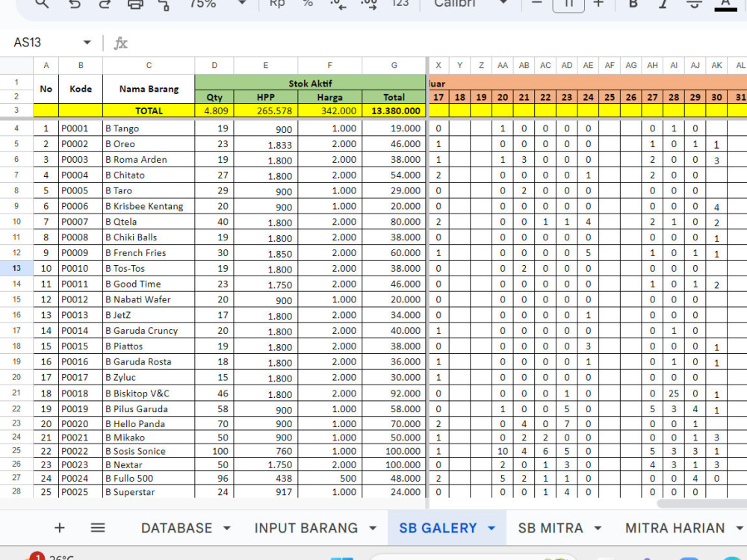Image resolution: width=747 pixels, height=560 pixels.
Task: Select the 'B Krisbee Kentang' cell
Action: [x=149, y=206]
